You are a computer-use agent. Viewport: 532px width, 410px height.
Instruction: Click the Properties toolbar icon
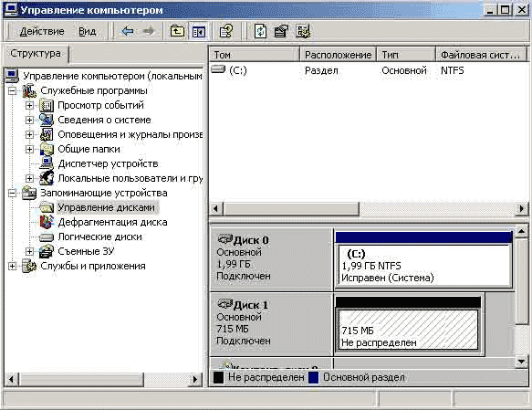click(x=281, y=32)
